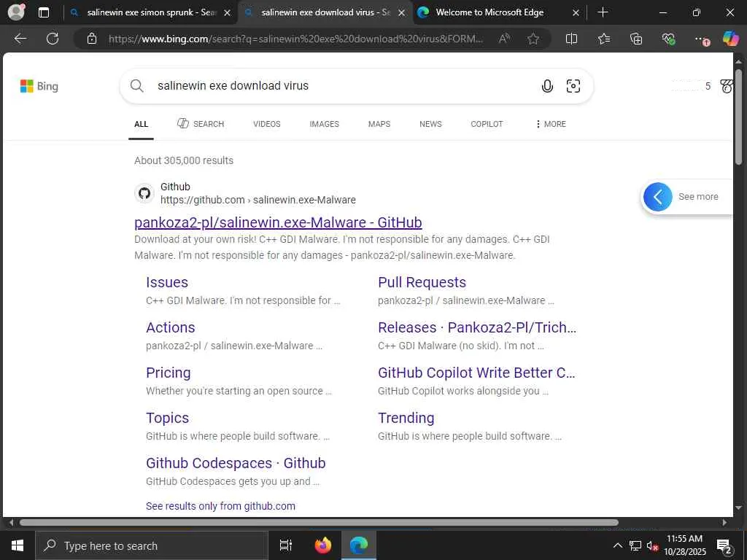Click the Windows 'Type here to search' box
This screenshot has width=747, height=560.
(152, 545)
